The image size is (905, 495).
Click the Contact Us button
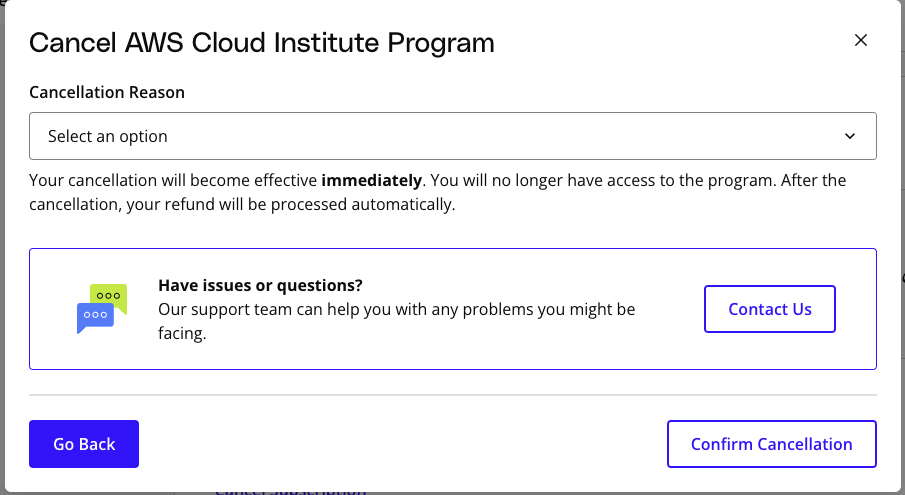pos(769,309)
